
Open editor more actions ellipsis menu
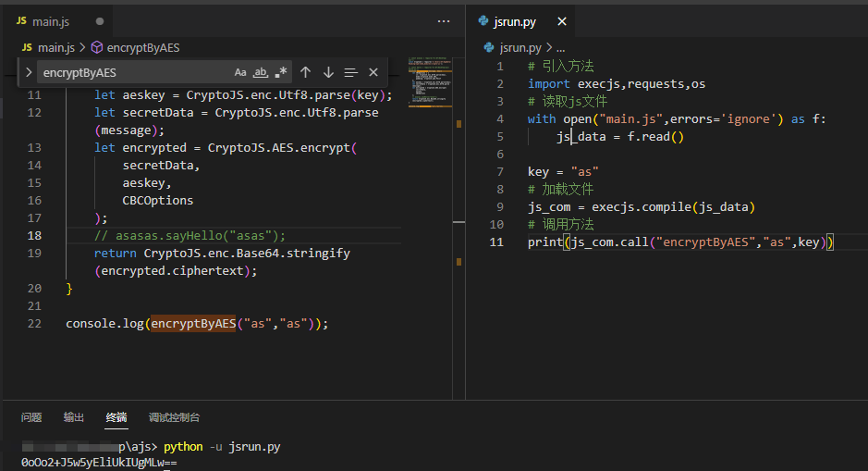point(444,21)
